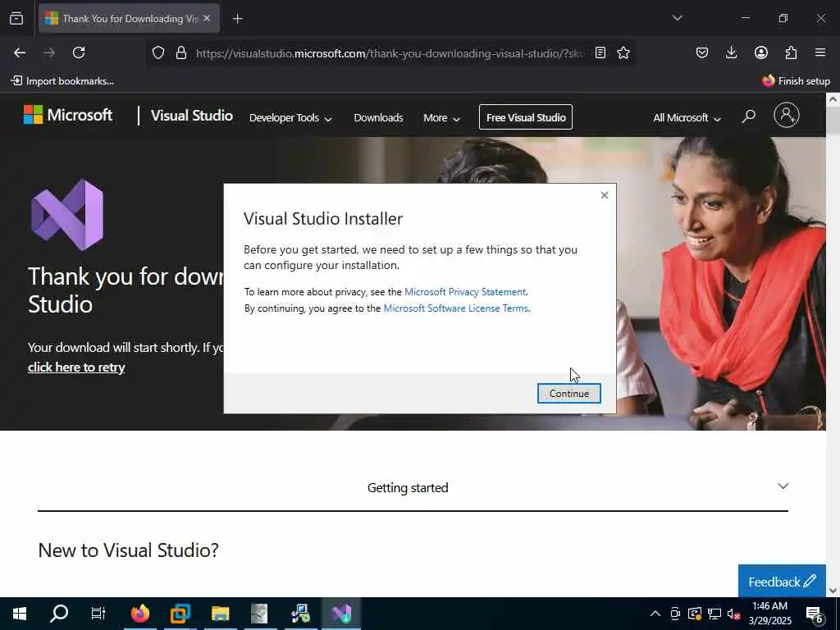Close the Visual Studio Installer dialog

tap(605, 195)
